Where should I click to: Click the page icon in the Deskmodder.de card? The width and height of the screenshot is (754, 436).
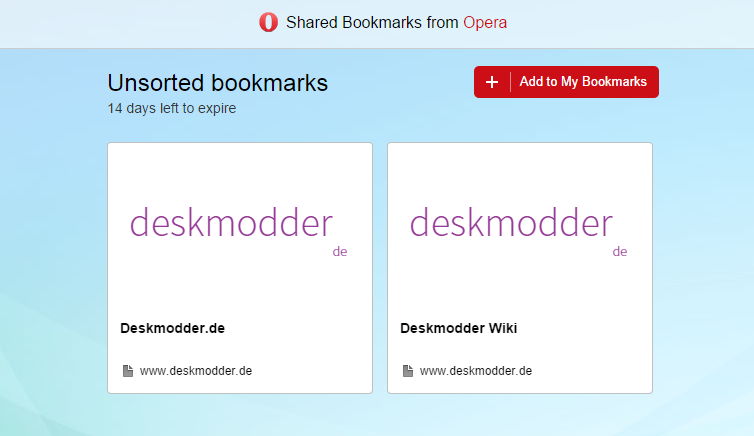127,371
